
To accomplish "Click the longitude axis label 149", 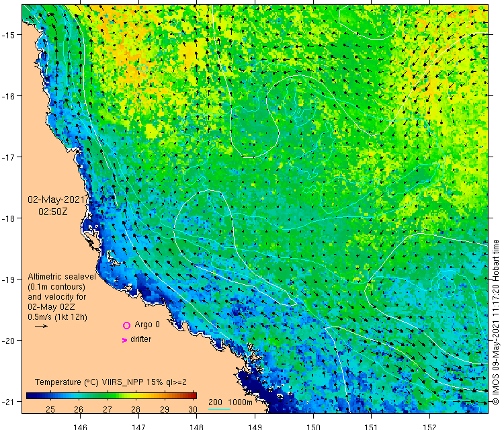I will click(x=255, y=427).
